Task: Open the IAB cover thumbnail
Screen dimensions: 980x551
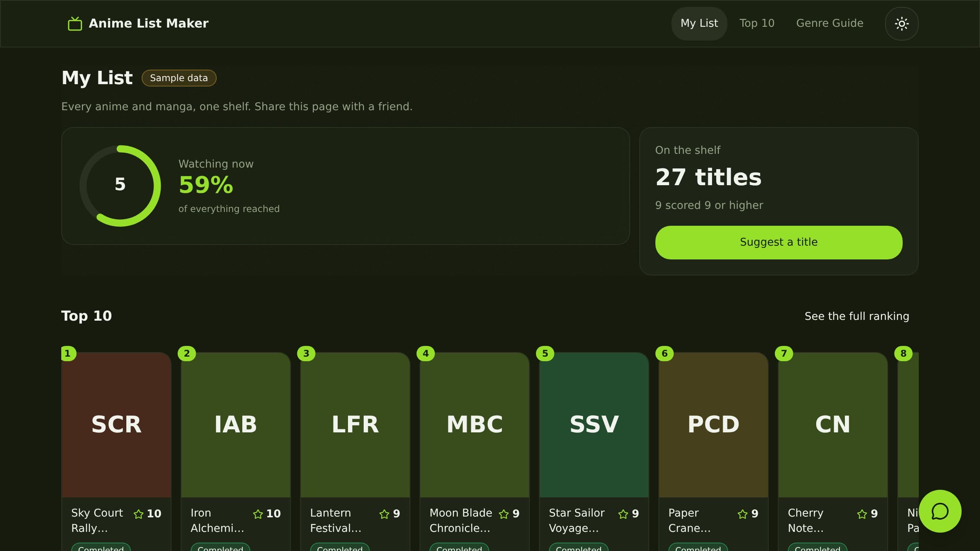Action: 236,425
